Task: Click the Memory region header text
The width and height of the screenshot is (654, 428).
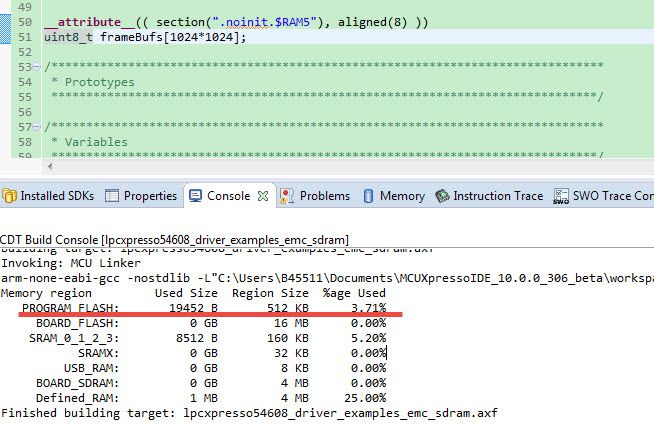Action: coord(46,293)
